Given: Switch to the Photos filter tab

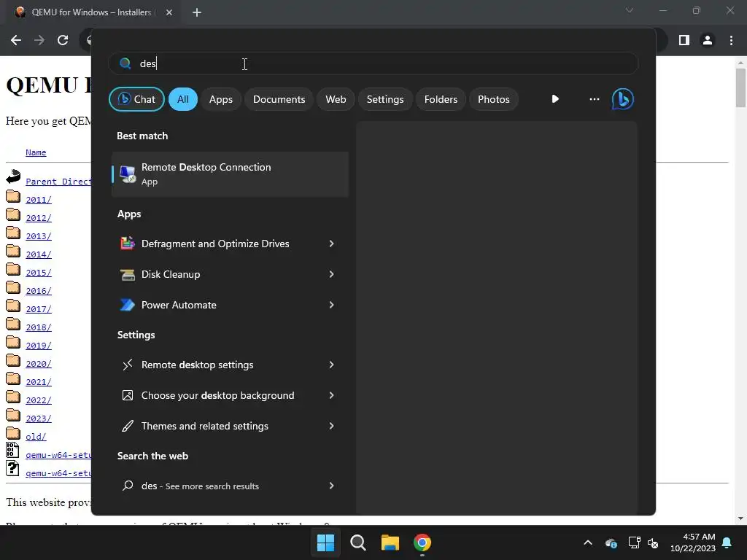Looking at the screenshot, I should pyautogui.click(x=494, y=99).
